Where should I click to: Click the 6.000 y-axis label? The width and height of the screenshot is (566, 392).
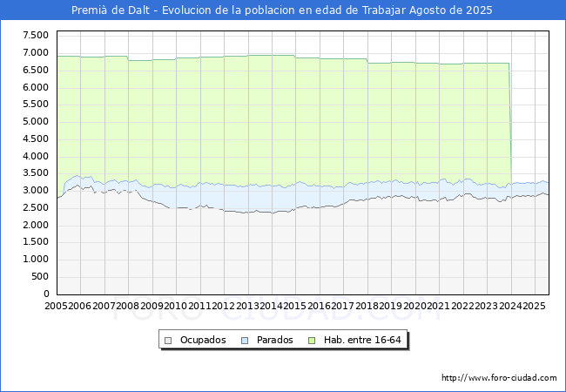36,87
